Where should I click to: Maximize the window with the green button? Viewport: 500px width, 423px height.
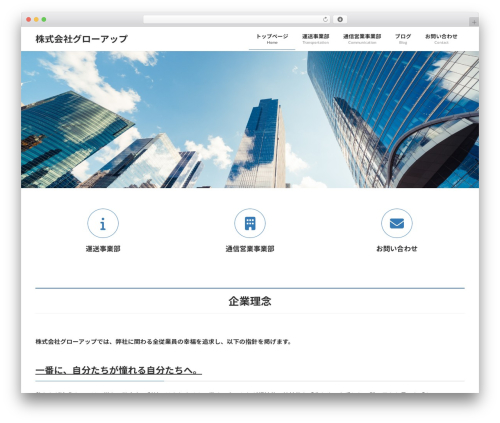click(x=44, y=20)
